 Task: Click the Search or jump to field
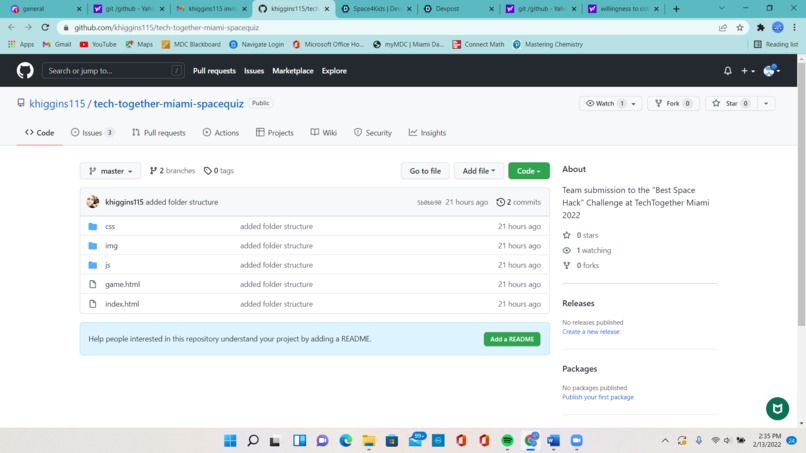pos(113,70)
